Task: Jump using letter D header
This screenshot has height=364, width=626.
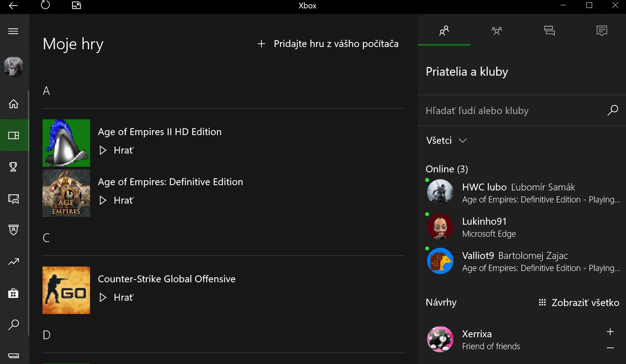Action: [46, 335]
